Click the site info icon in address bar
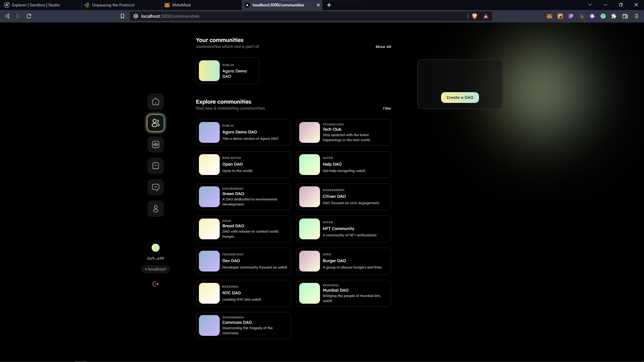This screenshot has height=362, width=644. coord(136,16)
